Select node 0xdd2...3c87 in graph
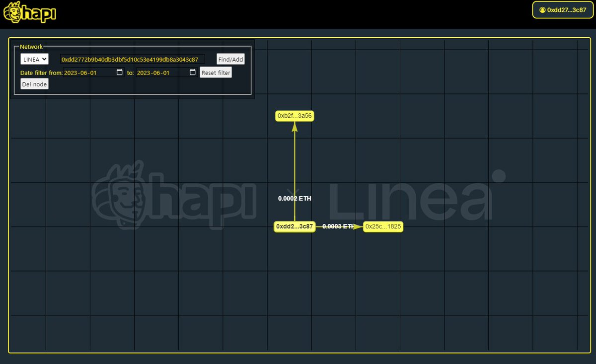The height and width of the screenshot is (364, 596). click(x=295, y=226)
